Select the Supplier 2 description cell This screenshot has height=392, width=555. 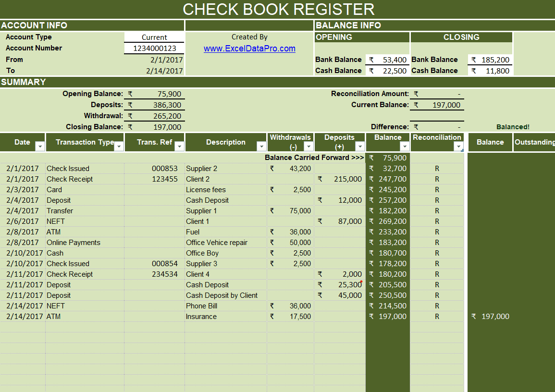[x=225, y=169]
